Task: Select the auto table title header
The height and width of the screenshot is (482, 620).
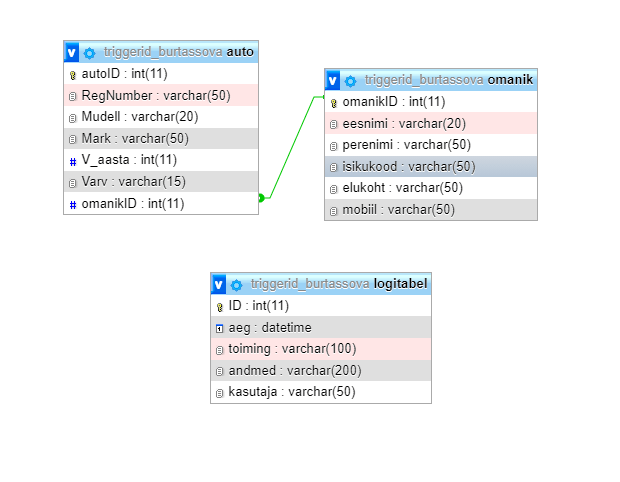Action: [170, 52]
